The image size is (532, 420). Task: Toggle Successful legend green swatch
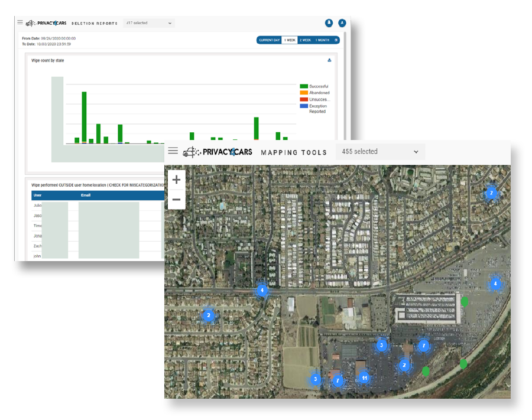point(304,86)
